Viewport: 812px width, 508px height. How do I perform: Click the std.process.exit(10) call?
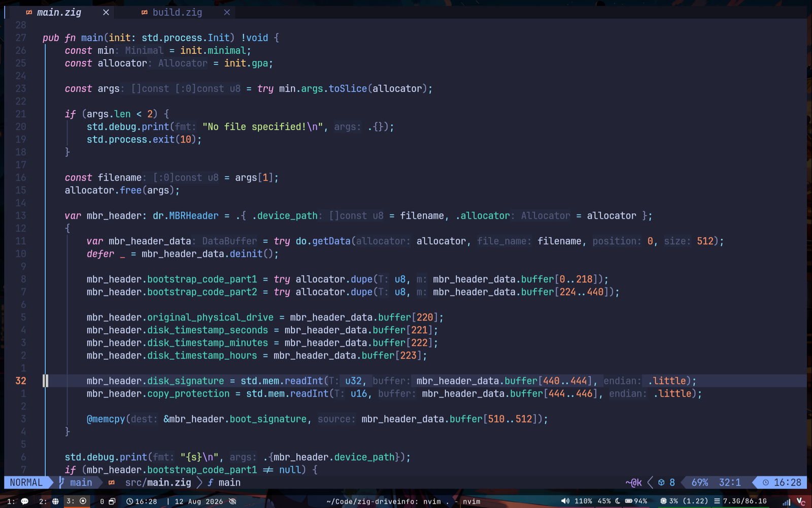point(142,139)
